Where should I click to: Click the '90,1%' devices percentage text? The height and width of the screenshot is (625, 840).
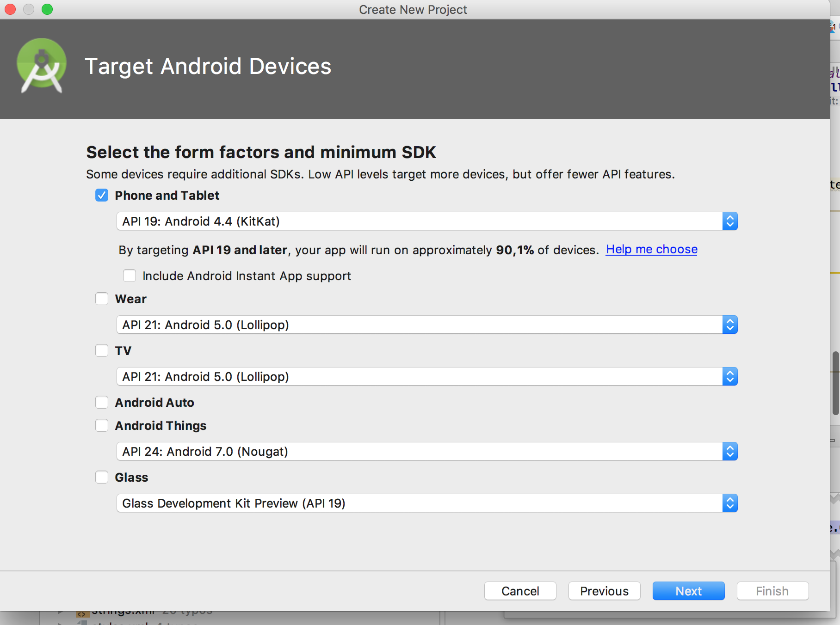(x=515, y=250)
